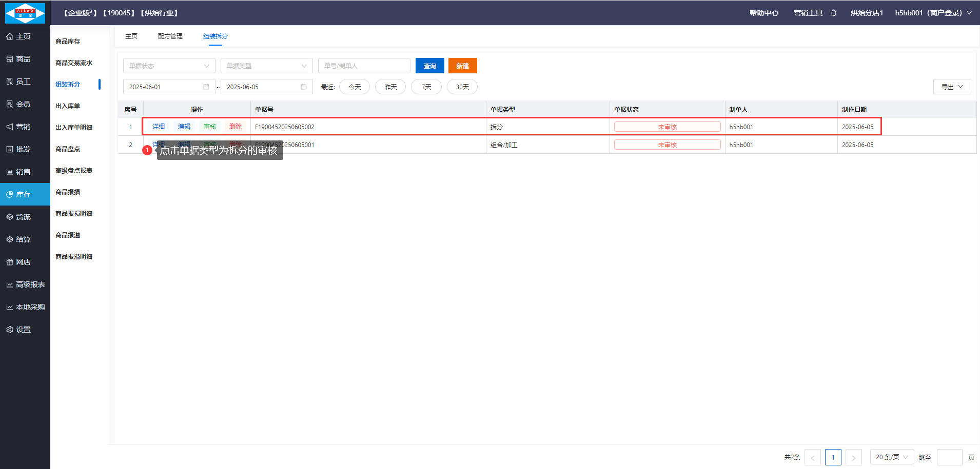This screenshot has height=469, width=980.
Task: Click 审核 for the 拆分 row
Action: pyautogui.click(x=210, y=127)
